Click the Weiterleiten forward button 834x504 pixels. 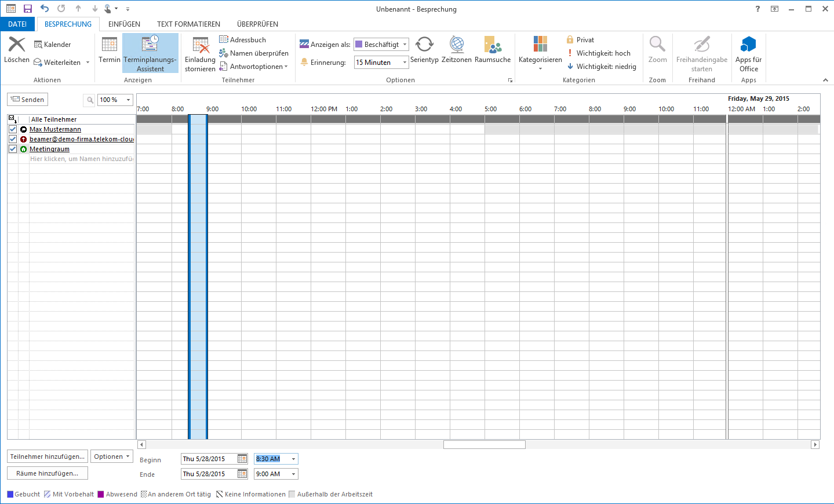point(57,63)
